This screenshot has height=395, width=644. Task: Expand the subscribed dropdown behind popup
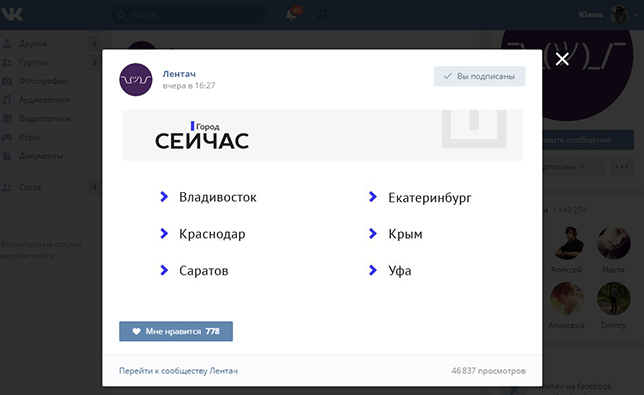point(574,167)
